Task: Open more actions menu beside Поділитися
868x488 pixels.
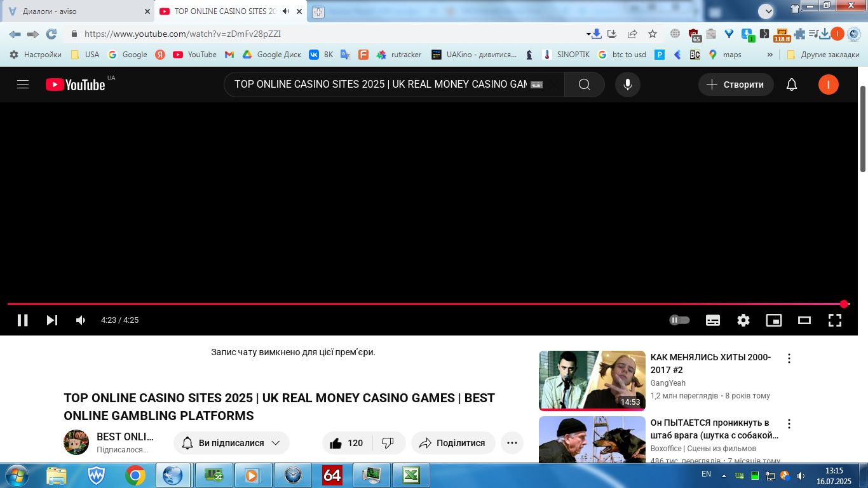Action: pyautogui.click(x=512, y=443)
